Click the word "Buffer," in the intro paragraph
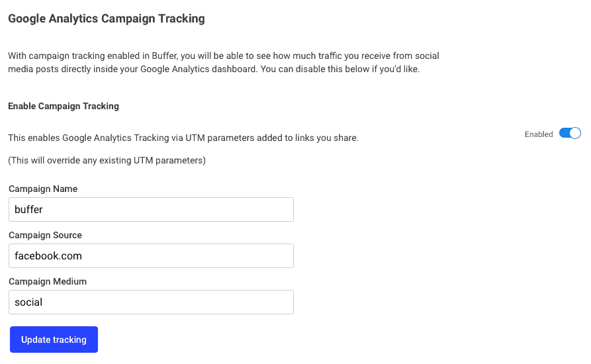This screenshot has width=591, height=364. point(165,56)
